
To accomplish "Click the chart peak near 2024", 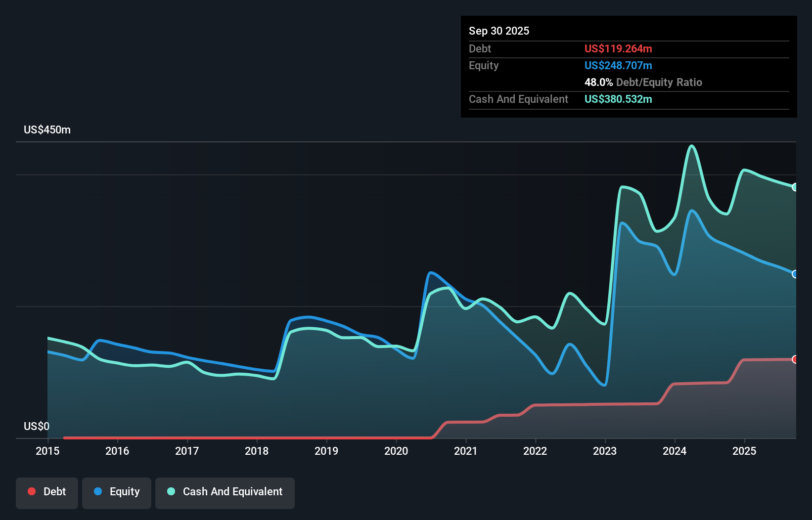I will tap(691, 146).
